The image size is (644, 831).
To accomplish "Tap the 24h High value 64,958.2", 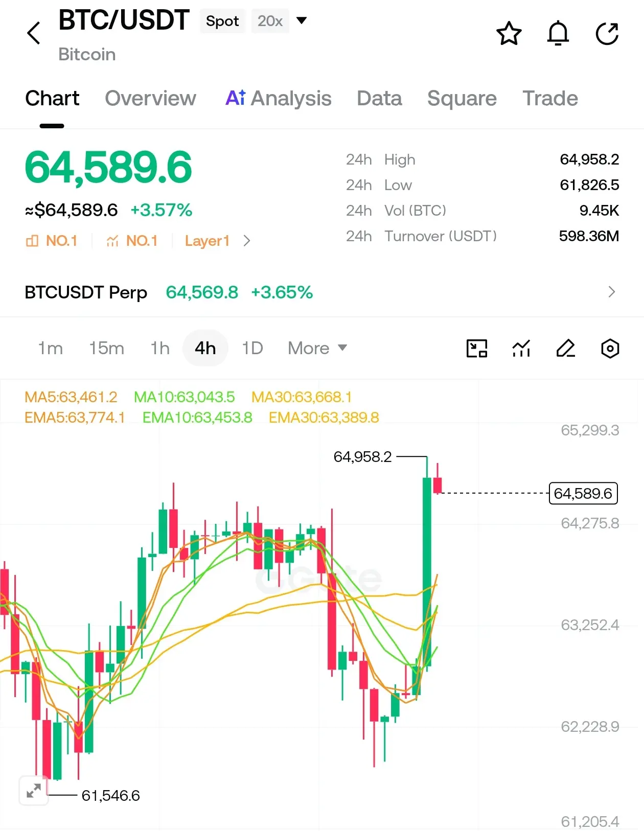I will 589,159.
